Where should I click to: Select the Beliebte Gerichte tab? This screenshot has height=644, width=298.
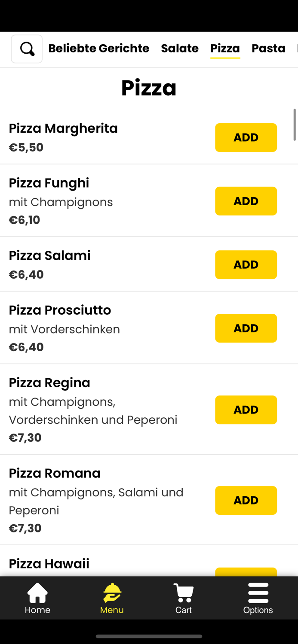pos(99,49)
